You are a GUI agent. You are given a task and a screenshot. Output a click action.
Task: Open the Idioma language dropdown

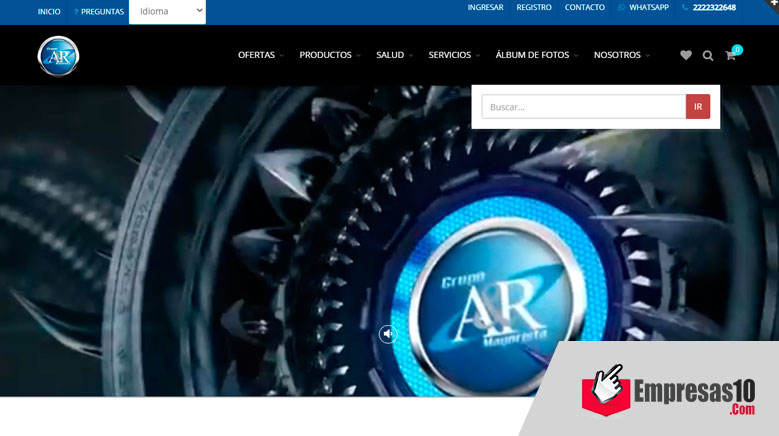(x=167, y=11)
